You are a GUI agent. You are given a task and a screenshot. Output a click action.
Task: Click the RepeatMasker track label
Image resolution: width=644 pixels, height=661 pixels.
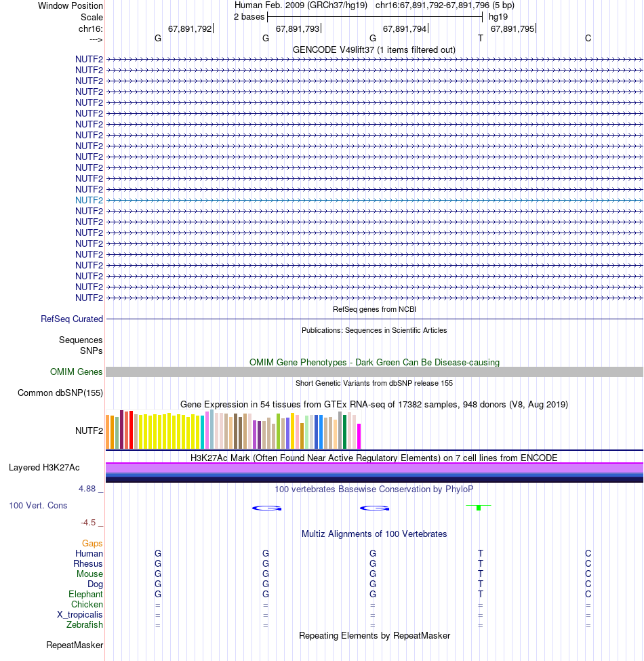(x=75, y=645)
